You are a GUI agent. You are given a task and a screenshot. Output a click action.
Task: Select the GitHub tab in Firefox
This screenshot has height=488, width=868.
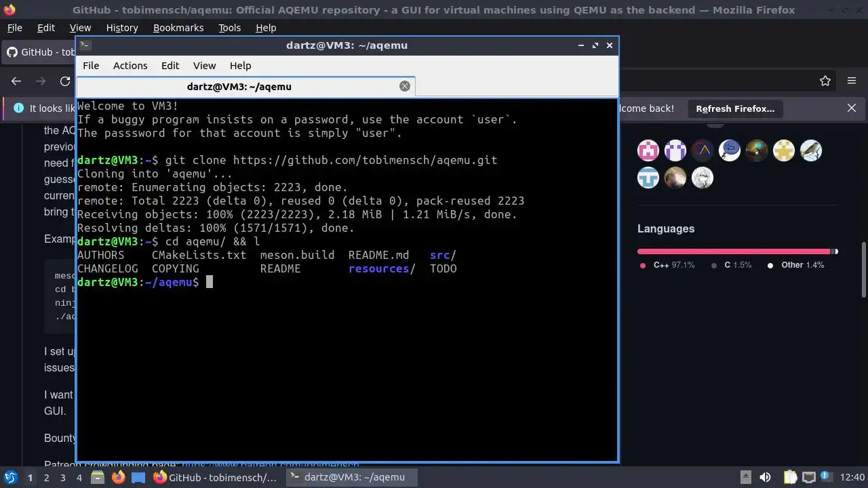click(x=39, y=52)
